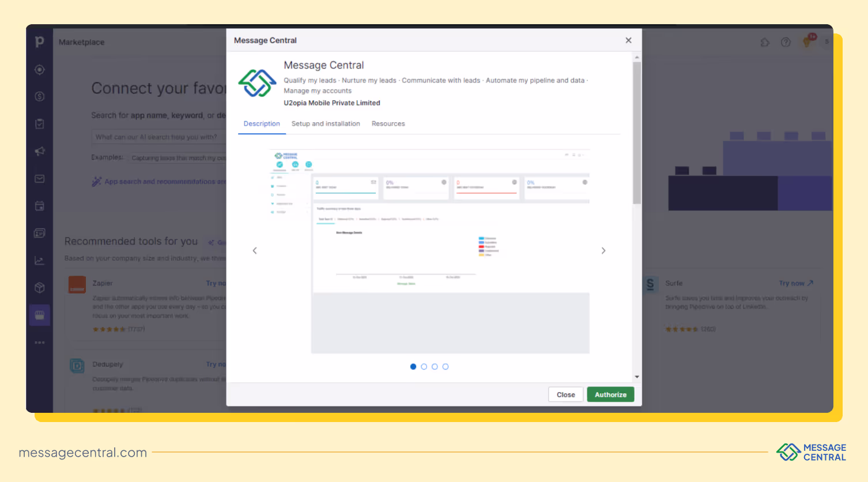Select the fourth carousel dot
This screenshot has width=868, height=482.
[446, 367]
